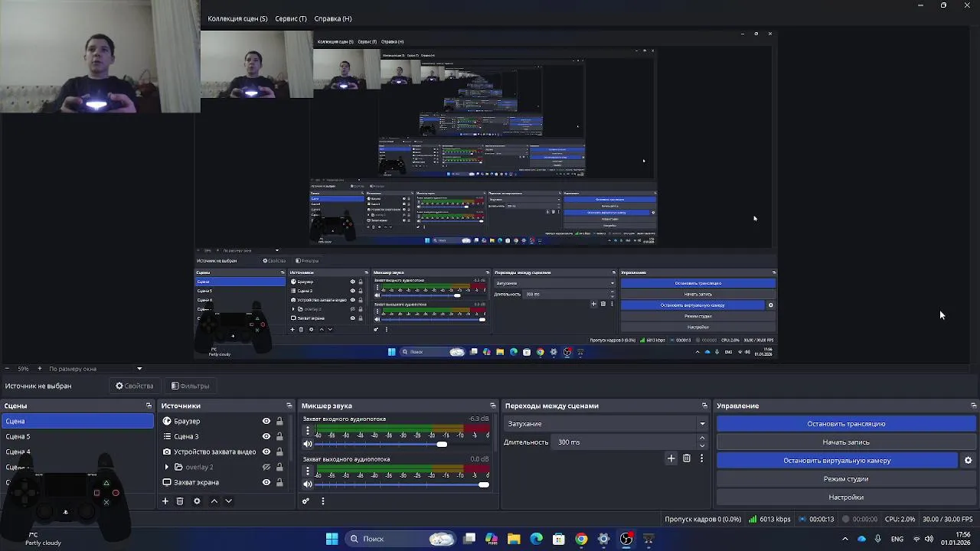Adjust input audio capture volume slider

point(442,444)
